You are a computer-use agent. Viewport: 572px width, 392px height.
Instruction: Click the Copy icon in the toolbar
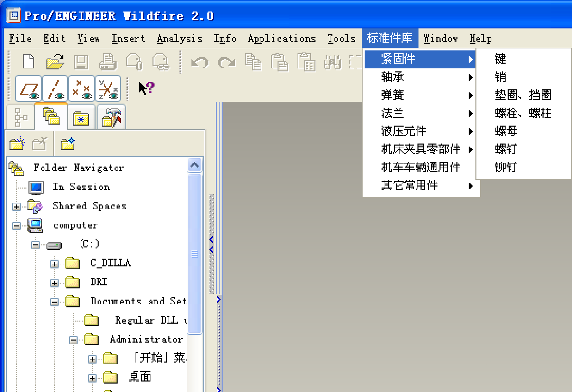(x=253, y=62)
